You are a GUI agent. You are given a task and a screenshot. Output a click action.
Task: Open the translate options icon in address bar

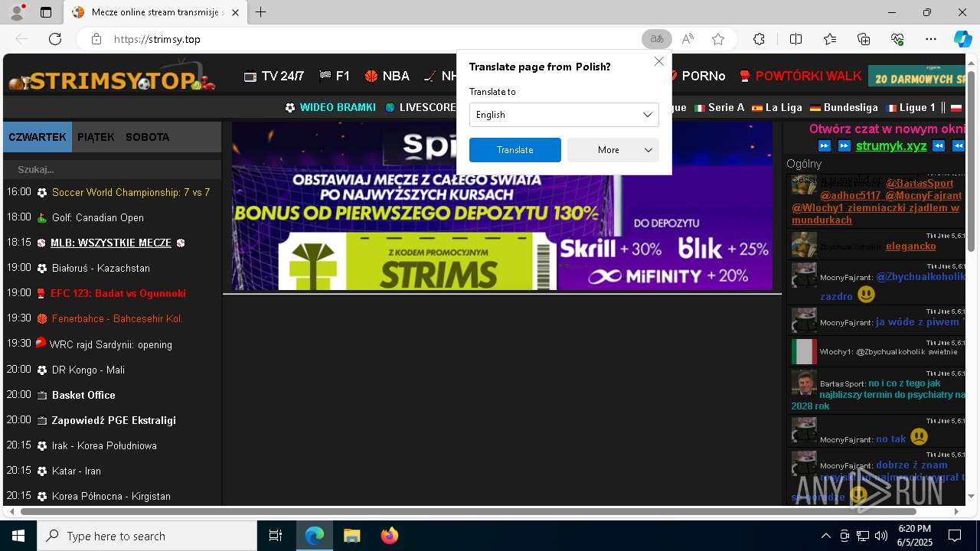656,39
